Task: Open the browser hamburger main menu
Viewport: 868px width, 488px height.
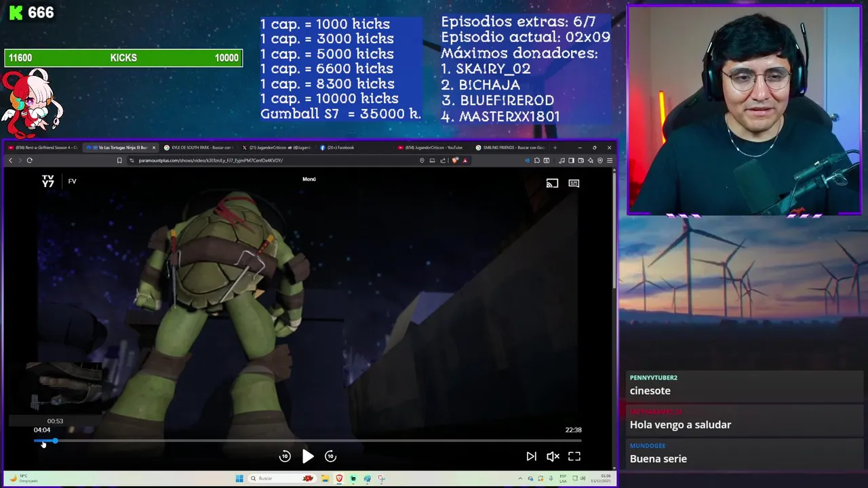Action: coord(610,161)
